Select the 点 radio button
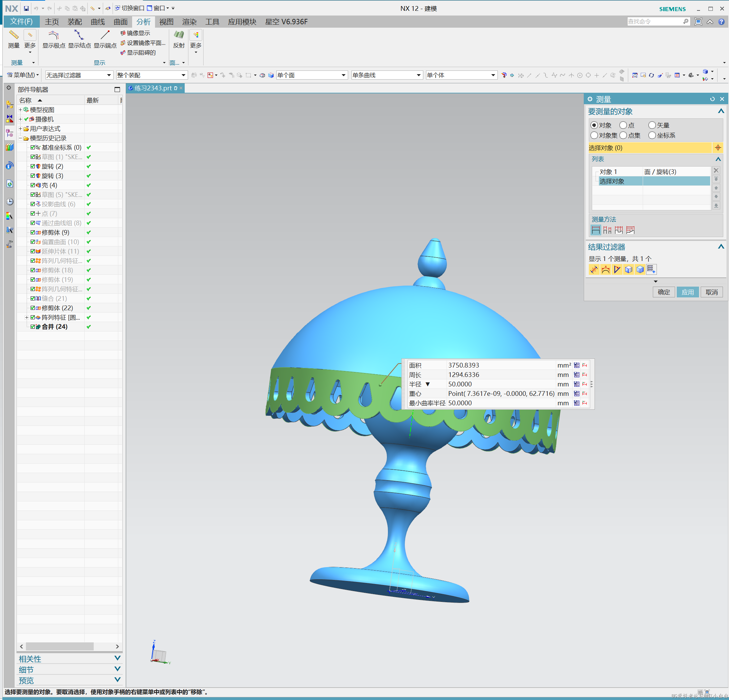Screen dimensions: 729x700 coord(623,125)
